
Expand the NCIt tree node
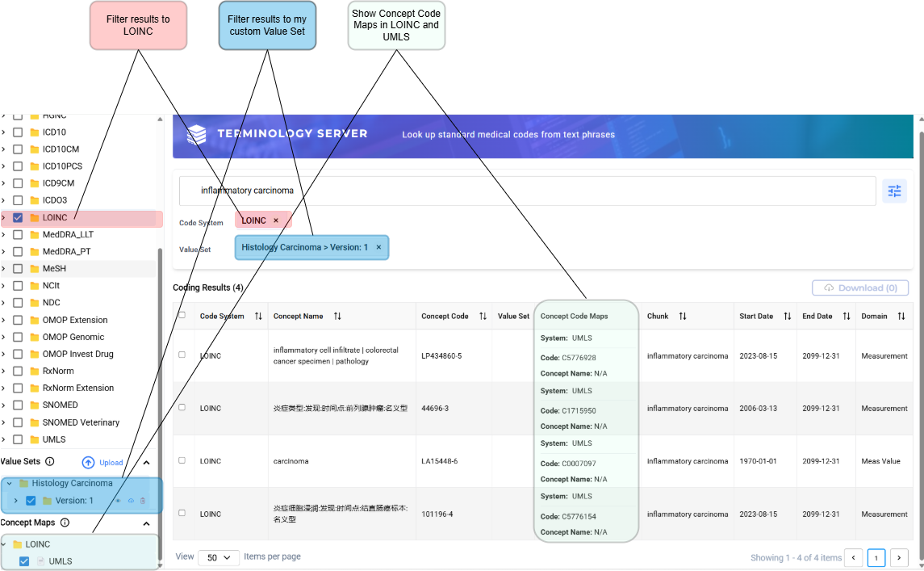point(3,286)
